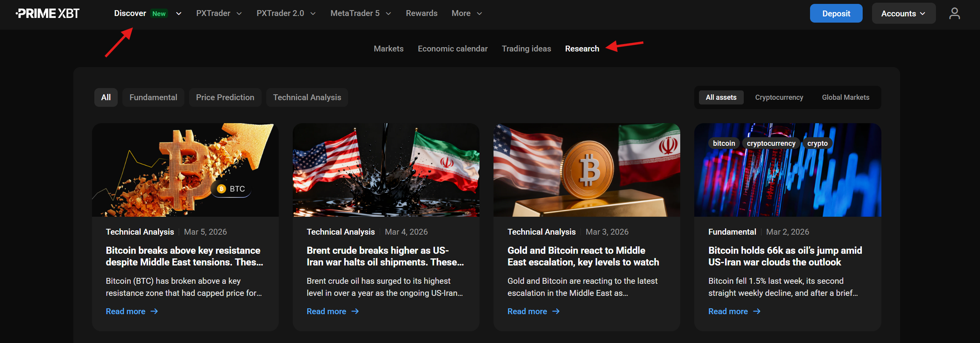The image size is (980, 343).
Task: Click the bitcoin tag on fourth article
Action: point(724,143)
